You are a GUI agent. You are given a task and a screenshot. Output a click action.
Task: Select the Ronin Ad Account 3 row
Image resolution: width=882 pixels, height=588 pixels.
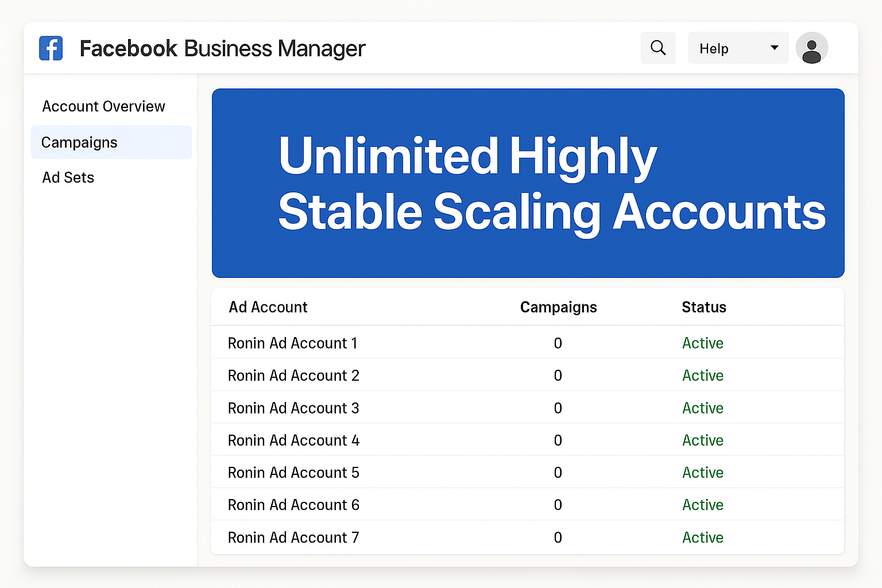[x=293, y=408]
